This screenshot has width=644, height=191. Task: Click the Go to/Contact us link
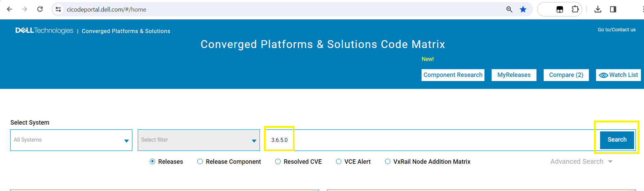coord(616,30)
